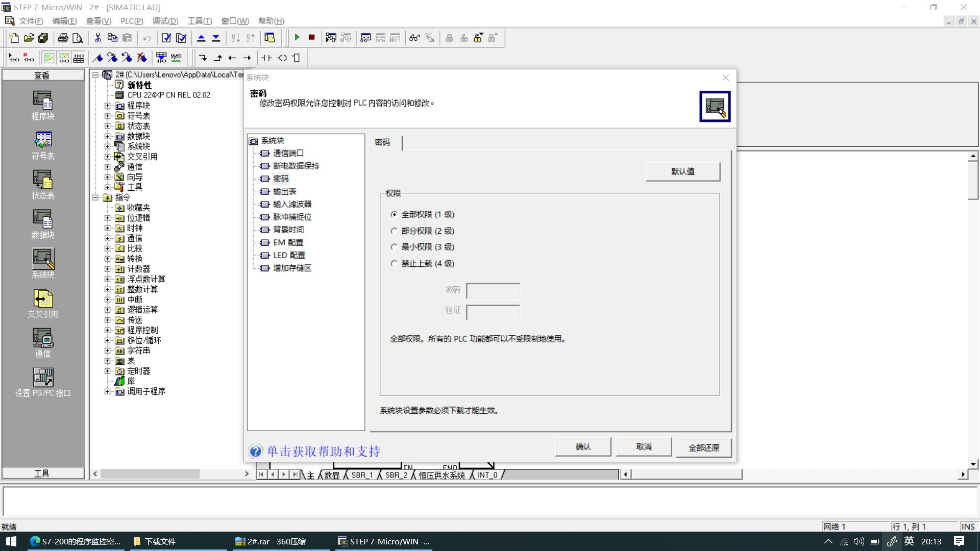Click the tree panel horizontal scrollbar
980x551 pixels.
pyautogui.click(x=150, y=474)
